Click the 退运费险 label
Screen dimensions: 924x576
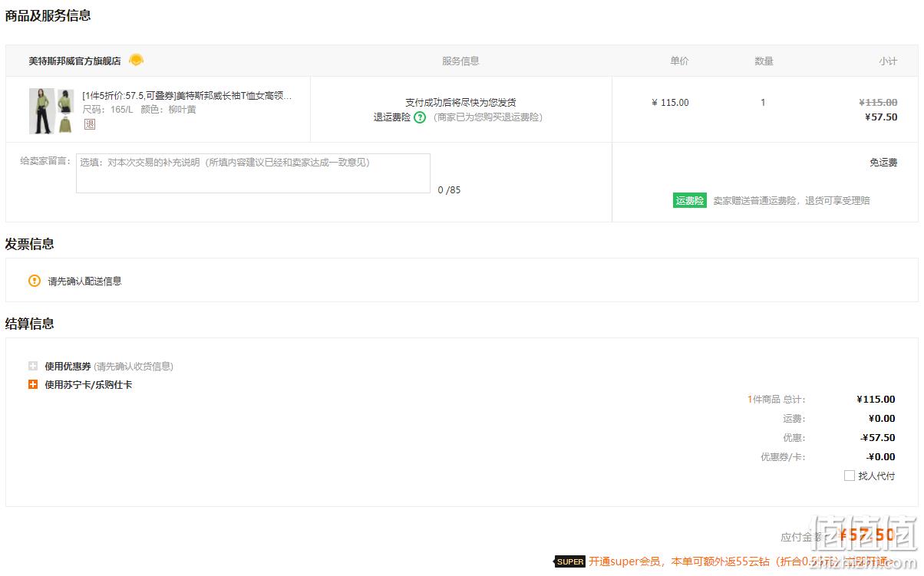coord(392,117)
